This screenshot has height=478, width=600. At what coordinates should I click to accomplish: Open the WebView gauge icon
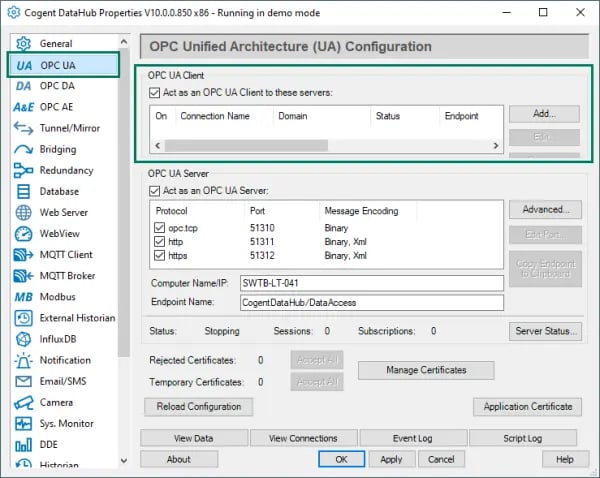point(23,234)
